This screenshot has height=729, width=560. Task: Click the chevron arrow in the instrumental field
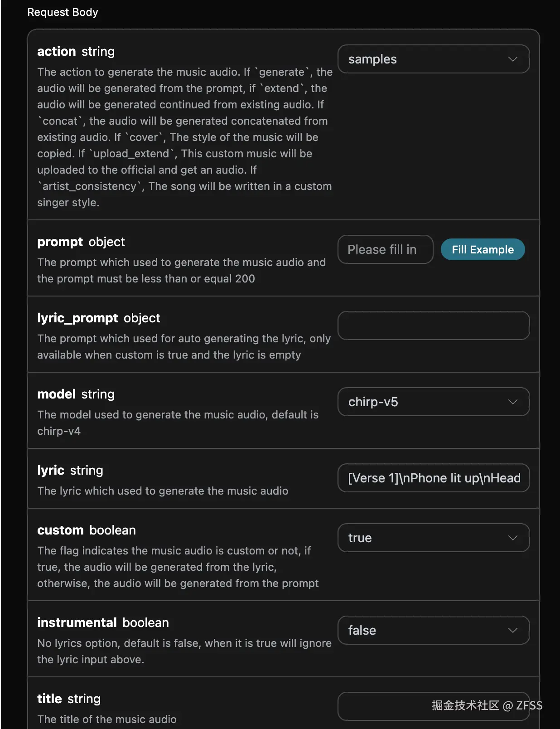[x=512, y=631]
